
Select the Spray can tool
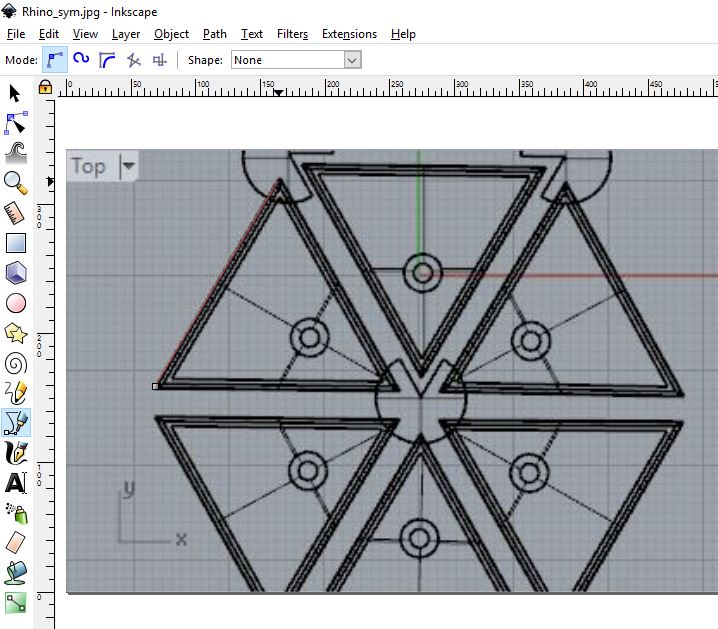[x=17, y=513]
